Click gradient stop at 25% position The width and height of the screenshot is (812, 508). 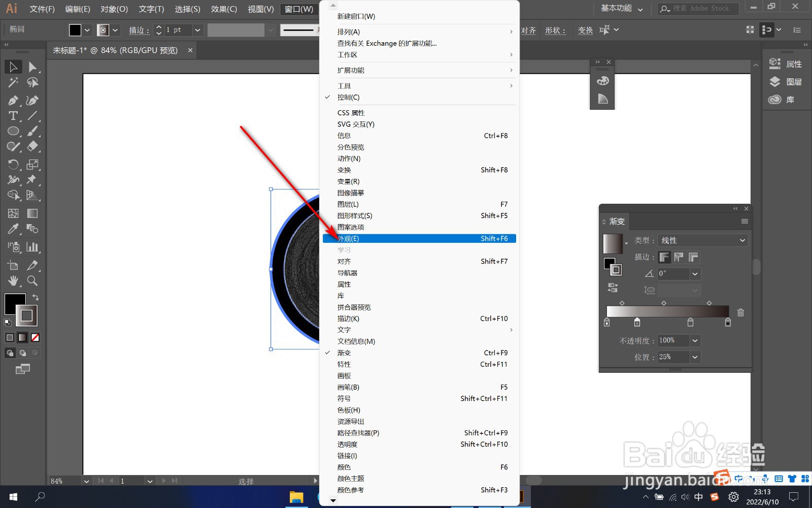[x=637, y=322]
